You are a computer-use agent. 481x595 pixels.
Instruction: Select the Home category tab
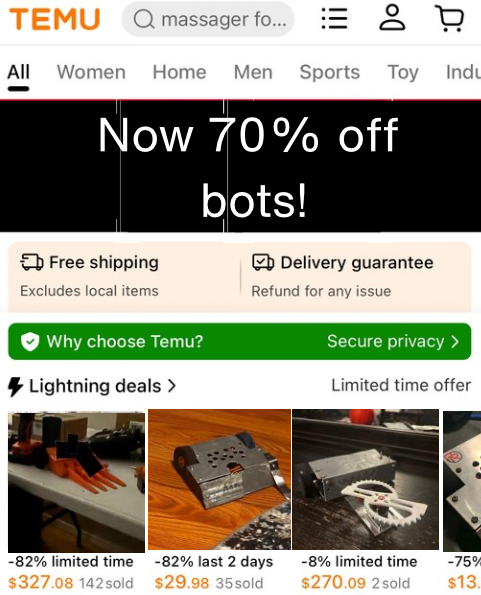[179, 72]
